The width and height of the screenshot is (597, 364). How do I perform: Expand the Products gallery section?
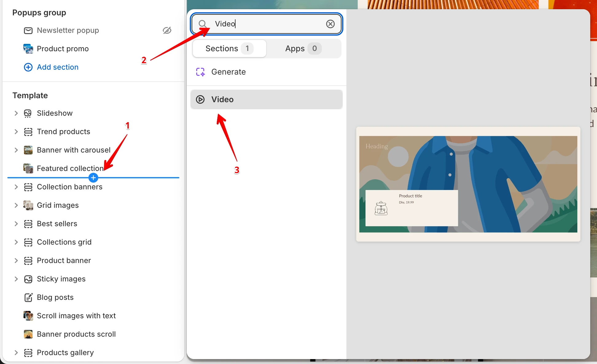pyautogui.click(x=16, y=353)
